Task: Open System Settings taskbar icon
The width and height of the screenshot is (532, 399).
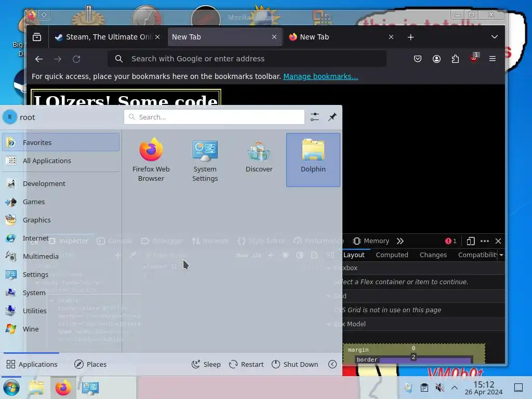Action: 90,388
